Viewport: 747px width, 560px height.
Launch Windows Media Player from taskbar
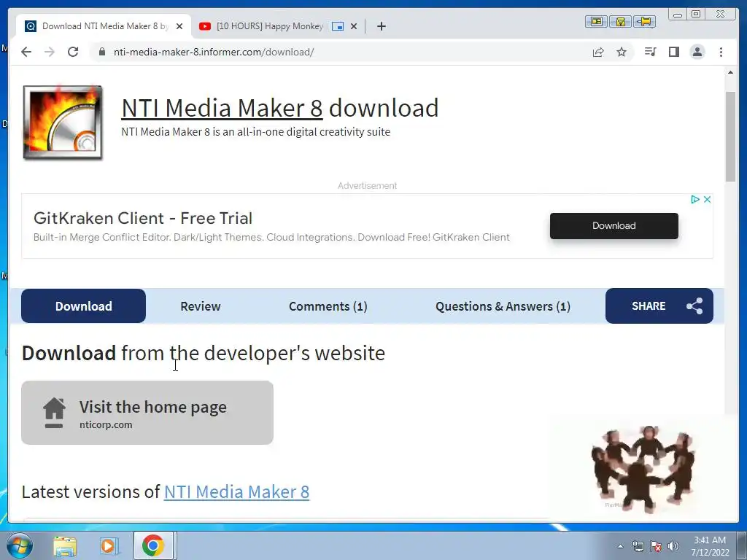click(x=109, y=546)
